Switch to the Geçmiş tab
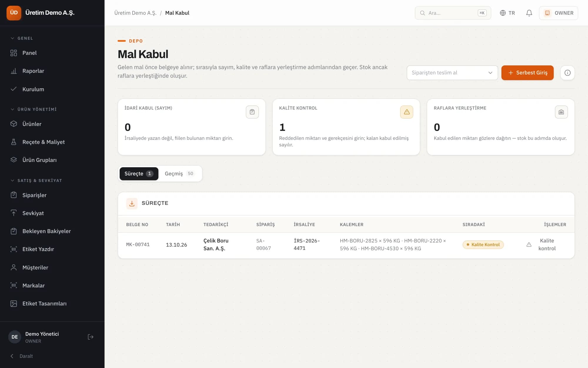 [x=179, y=174]
